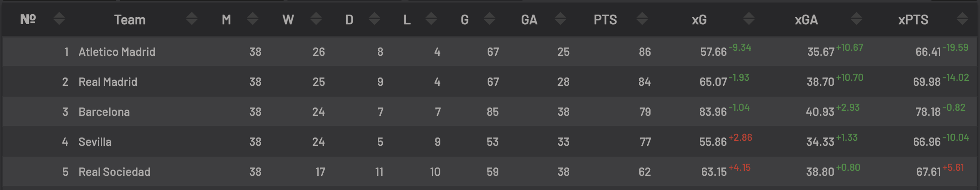Sort by goals using G arrows
The image size is (980, 190).
tap(490, 19)
